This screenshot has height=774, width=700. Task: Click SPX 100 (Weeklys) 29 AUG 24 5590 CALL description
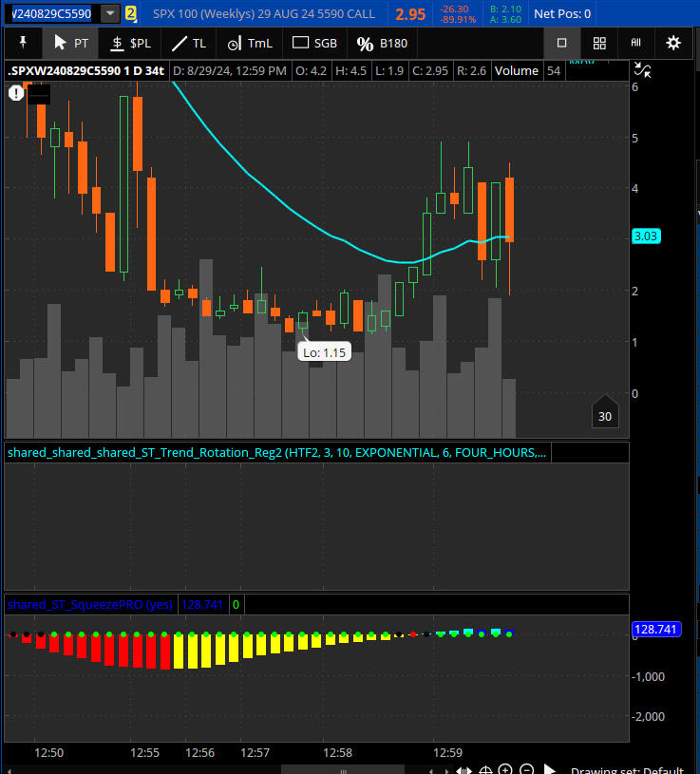point(264,14)
